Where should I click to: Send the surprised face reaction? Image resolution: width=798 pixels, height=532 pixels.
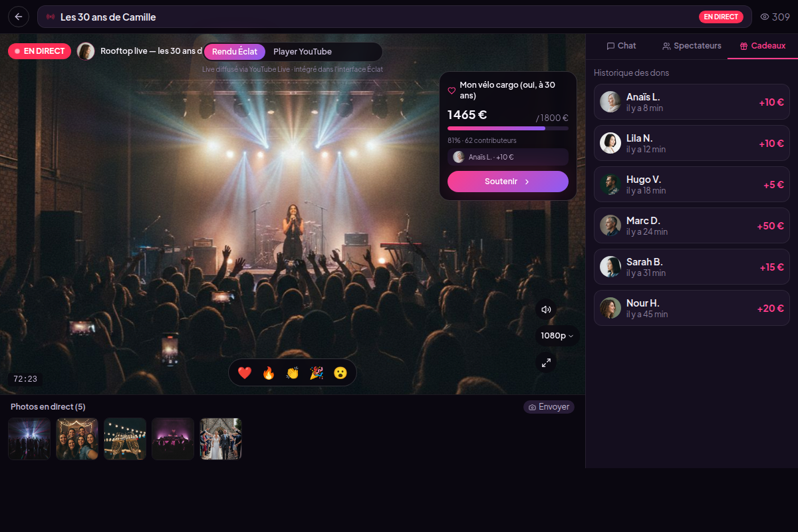pos(340,373)
